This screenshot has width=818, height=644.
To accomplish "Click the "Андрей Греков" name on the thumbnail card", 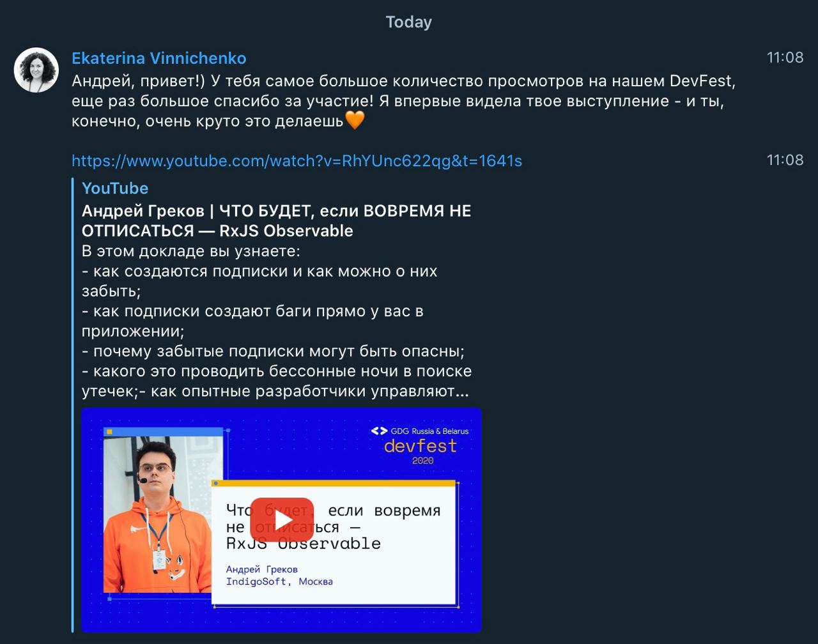I will click(262, 569).
